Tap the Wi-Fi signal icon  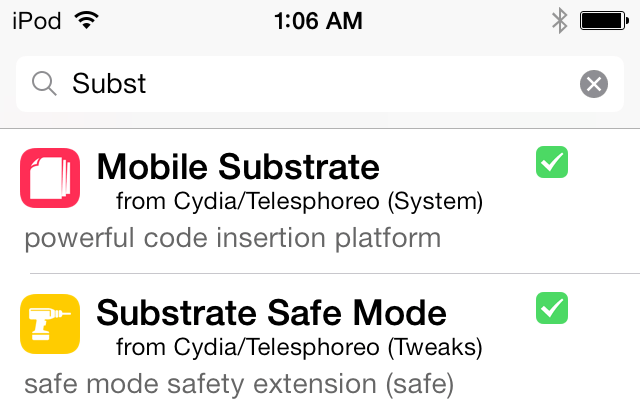click(87, 19)
